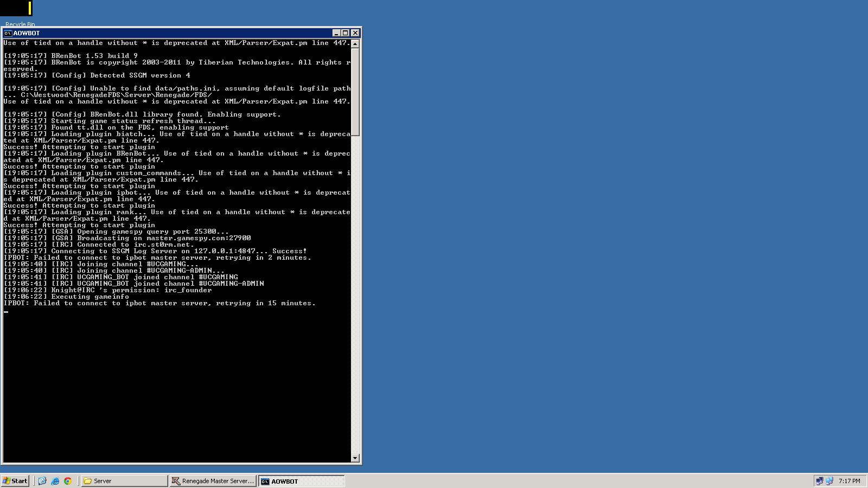
Task: Click the dark blue network tray icon
Action: click(819, 481)
